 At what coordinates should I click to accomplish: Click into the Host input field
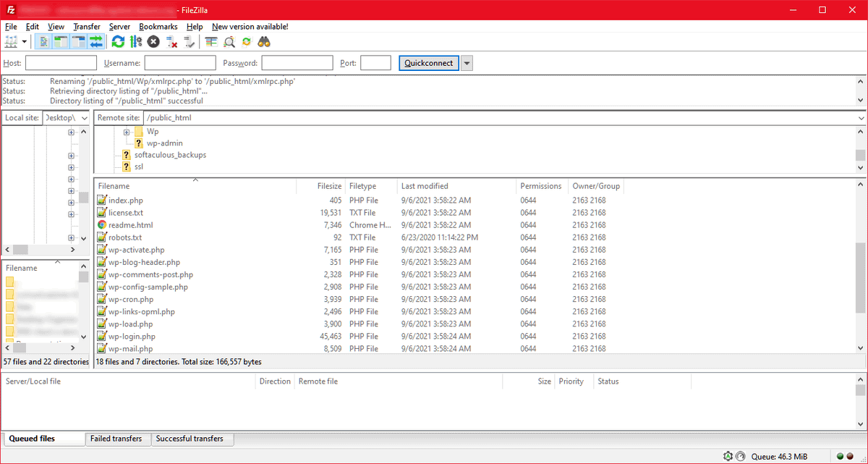click(x=61, y=63)
